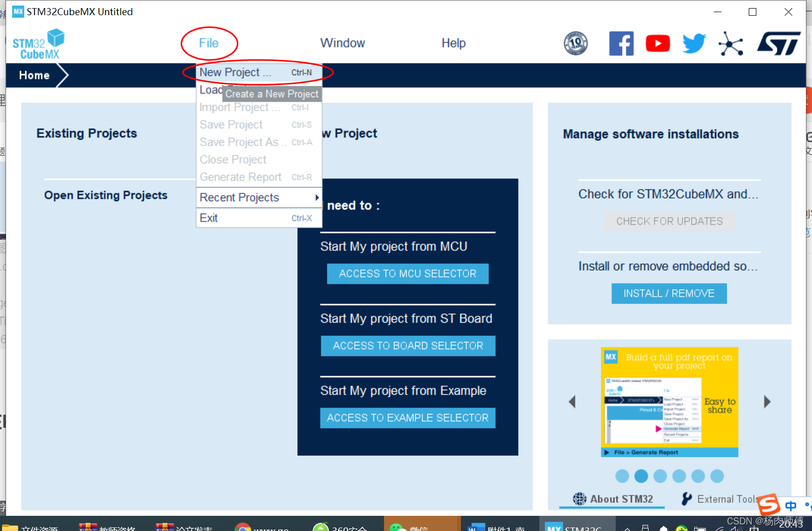Screen dimensions: 812x531
Task: Click CHECK FOR UPDATES button
Action: [669, 222]
